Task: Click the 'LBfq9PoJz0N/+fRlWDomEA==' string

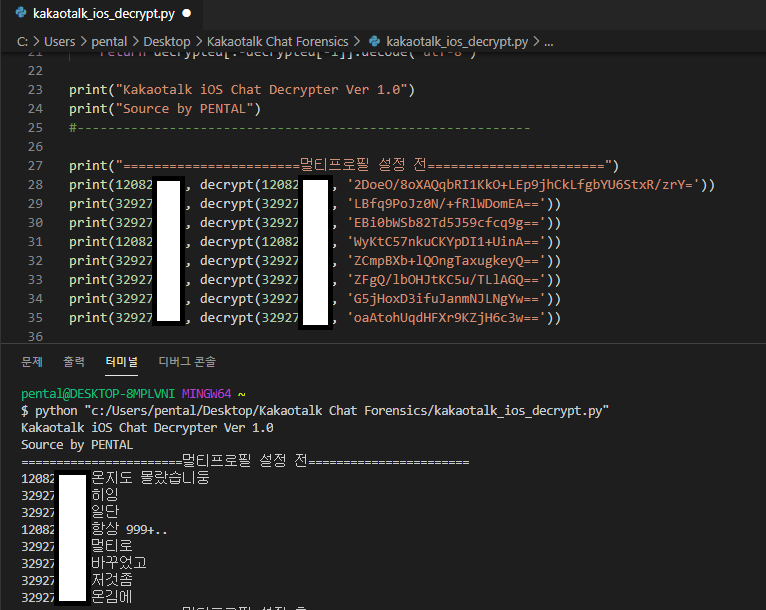Action: pyautogui.click(x=446, y=204)
